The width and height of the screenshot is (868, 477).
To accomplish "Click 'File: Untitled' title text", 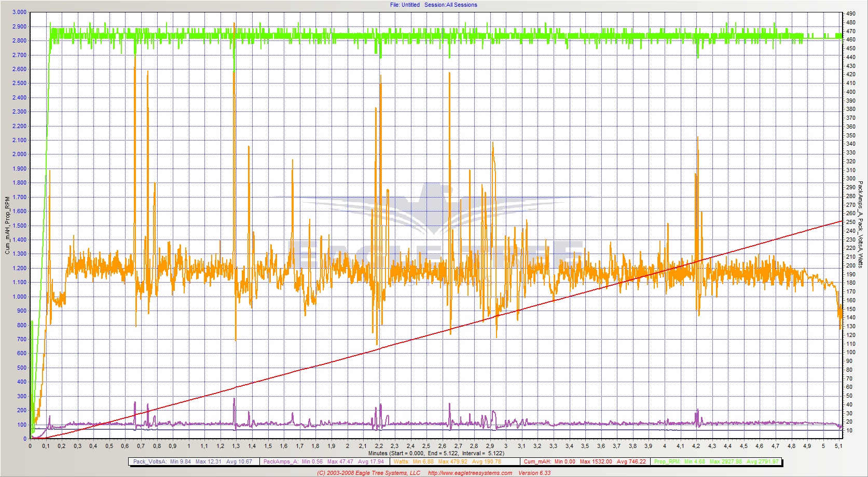I will coord(405,5).
